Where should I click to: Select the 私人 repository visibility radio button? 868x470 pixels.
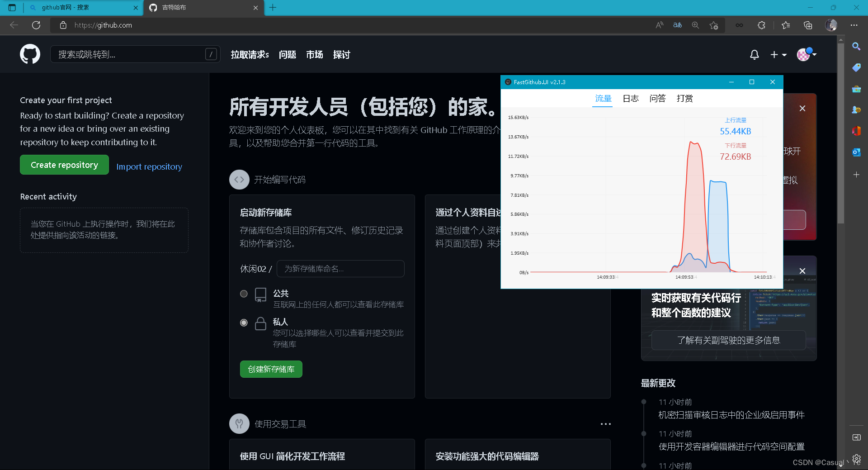(x=244, y=323)
